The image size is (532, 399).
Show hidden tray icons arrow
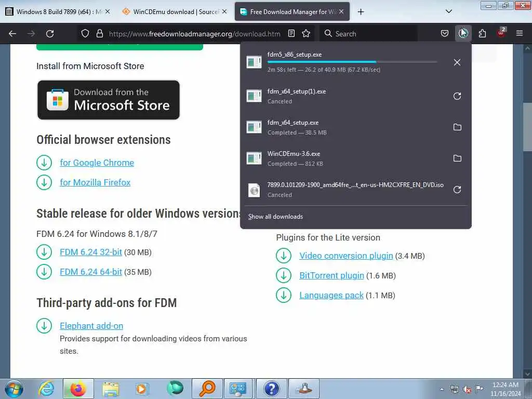click(x=442, y=389)
